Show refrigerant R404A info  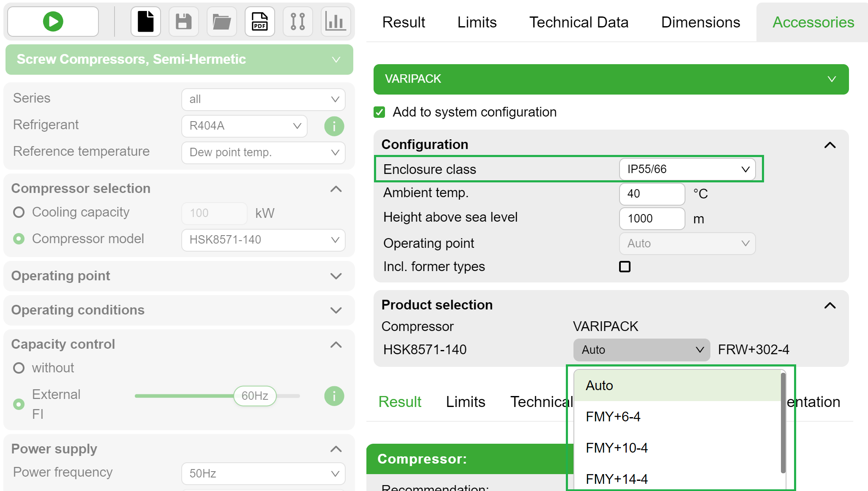[334, 126]
